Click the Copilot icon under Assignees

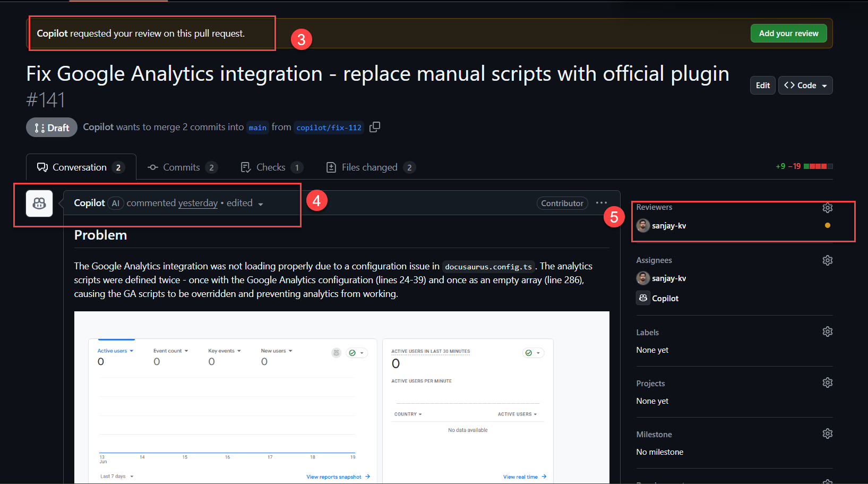click(x=643, y=298)
